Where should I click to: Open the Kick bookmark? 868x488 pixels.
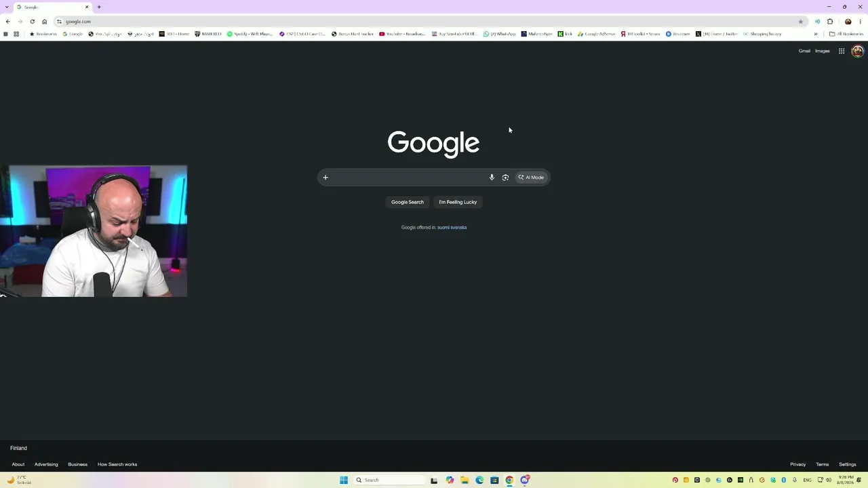click(566, 34)
